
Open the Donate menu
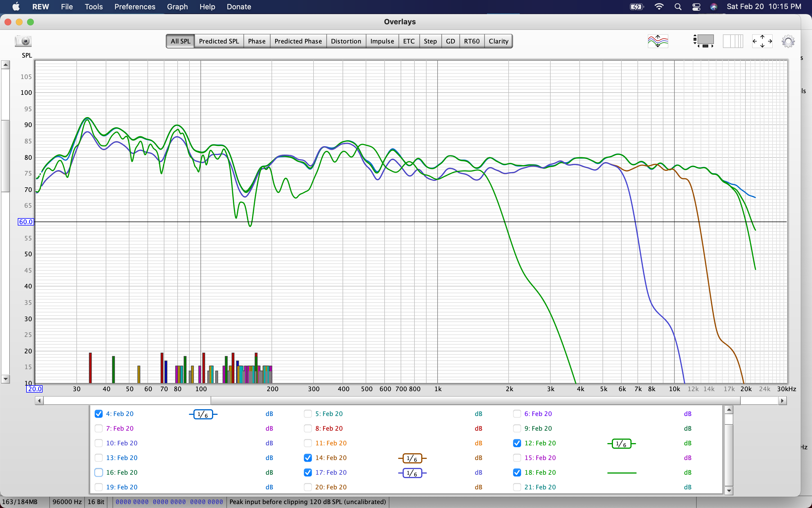coord(239,7)
